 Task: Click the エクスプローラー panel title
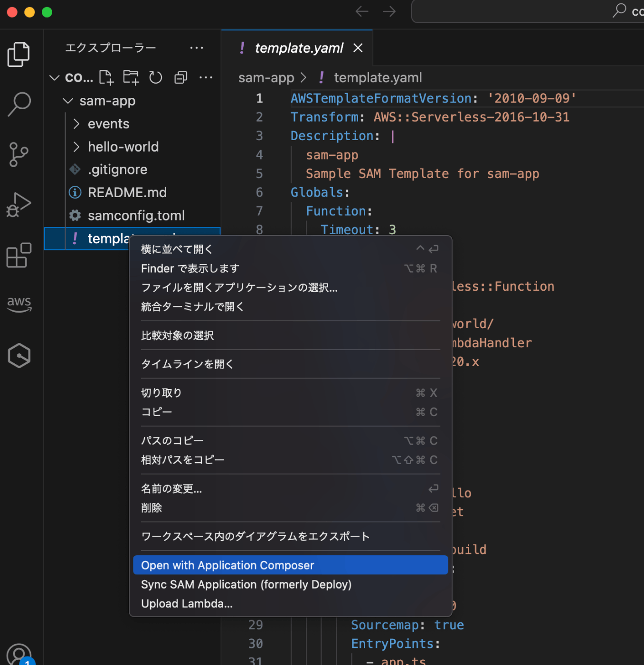pos(111,48)
